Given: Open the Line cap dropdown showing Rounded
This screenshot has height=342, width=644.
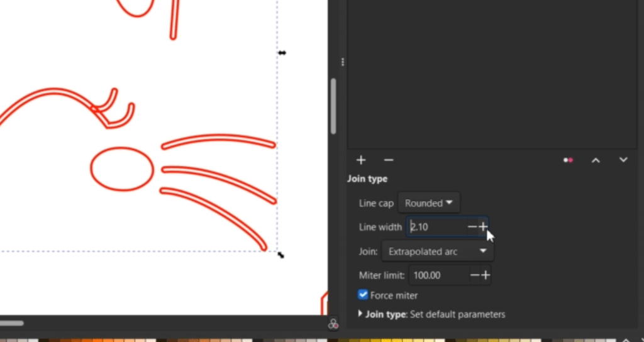Looking at the screenshot, I should [429, 203].
